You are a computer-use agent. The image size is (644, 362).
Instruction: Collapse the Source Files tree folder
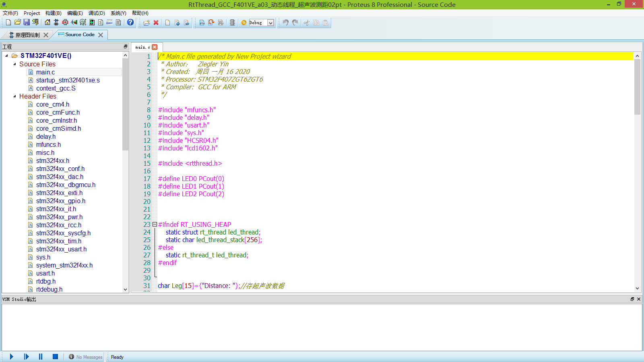coord(15,64)
